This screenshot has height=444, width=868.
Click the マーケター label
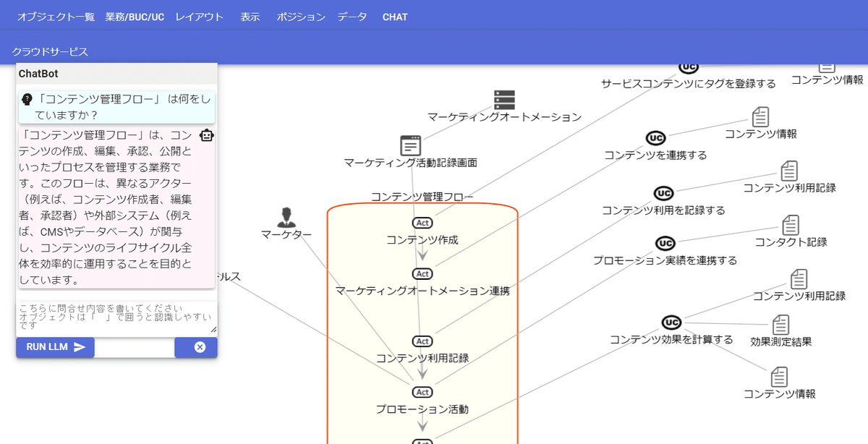click(286, 235)
